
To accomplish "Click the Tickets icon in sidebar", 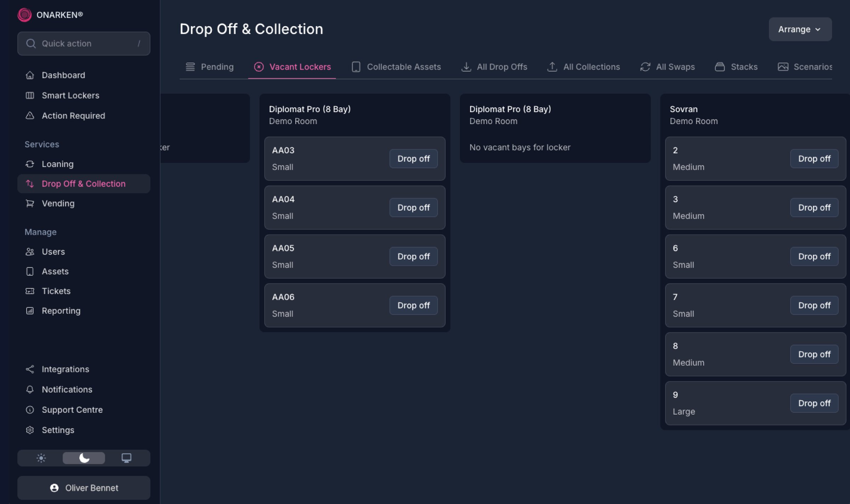I will click(30, 291).
